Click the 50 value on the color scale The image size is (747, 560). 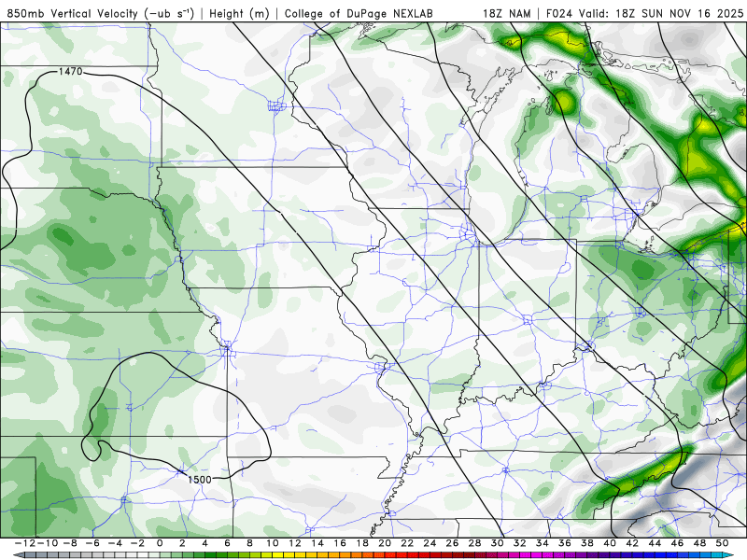(722, 543)
